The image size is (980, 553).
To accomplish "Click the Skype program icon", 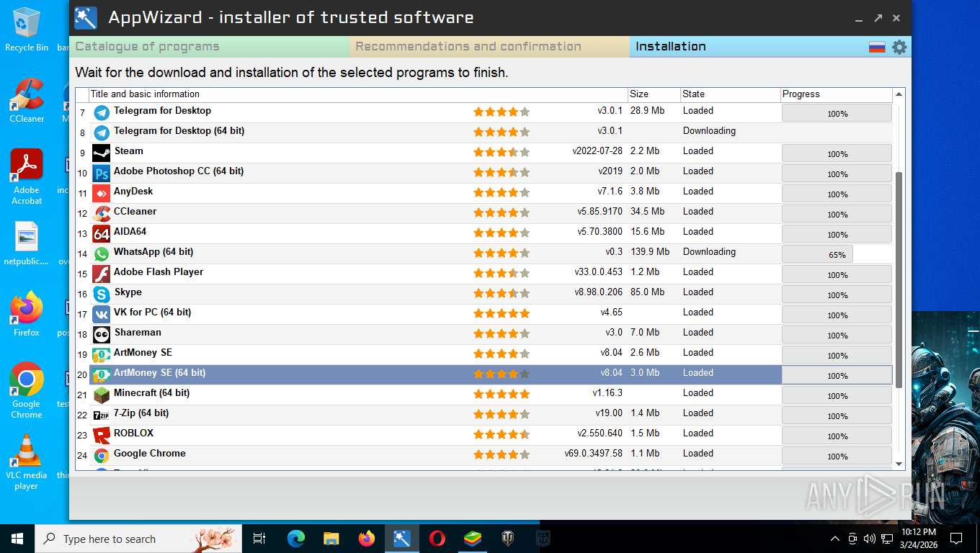I will [102, 294].
